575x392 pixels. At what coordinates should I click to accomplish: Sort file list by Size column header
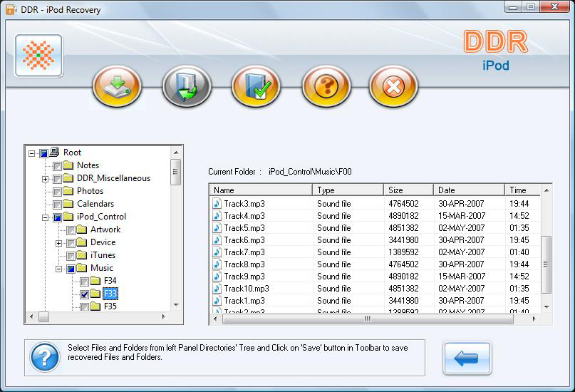coord(408,190)
